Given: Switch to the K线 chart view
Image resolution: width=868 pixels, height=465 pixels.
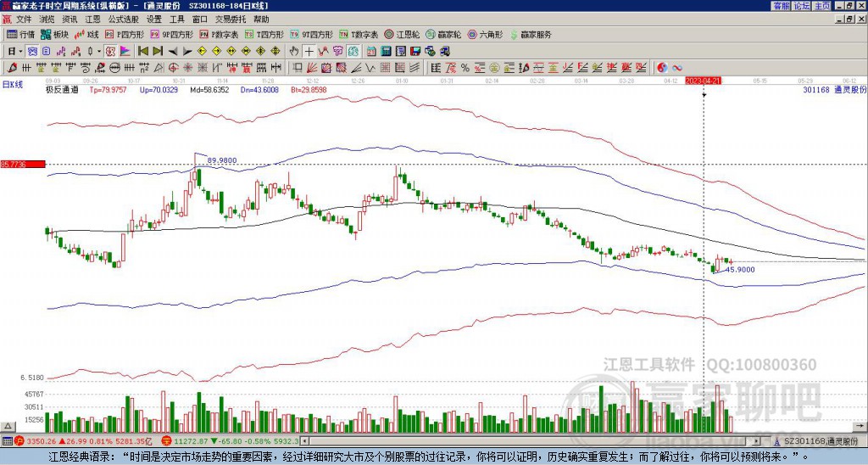Looking at the screenshot, I should [x=86, y=34].
